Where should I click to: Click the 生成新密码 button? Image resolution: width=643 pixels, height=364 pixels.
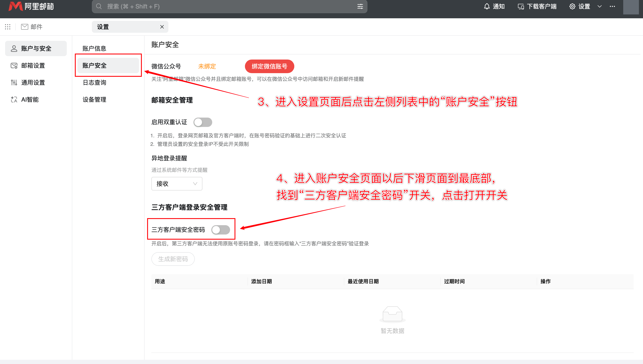pyautogui.click(x=173, y=259)
